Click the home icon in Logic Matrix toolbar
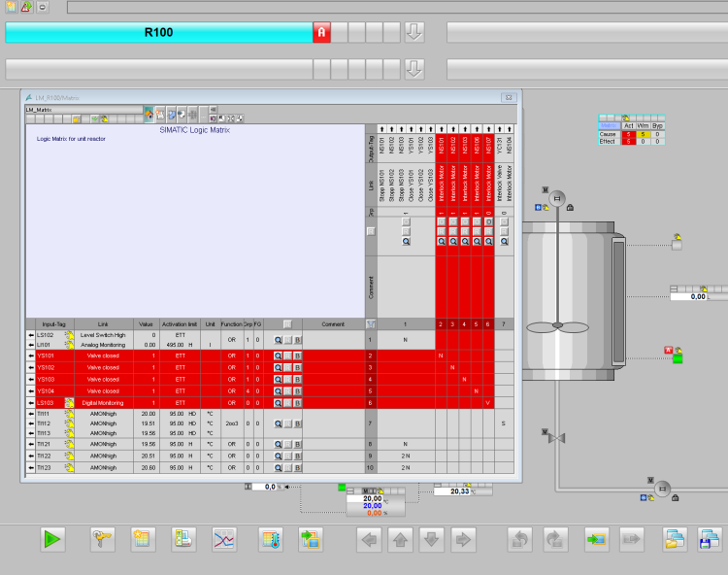The width and height of the screenshot is (728, 575). (149, 114)
